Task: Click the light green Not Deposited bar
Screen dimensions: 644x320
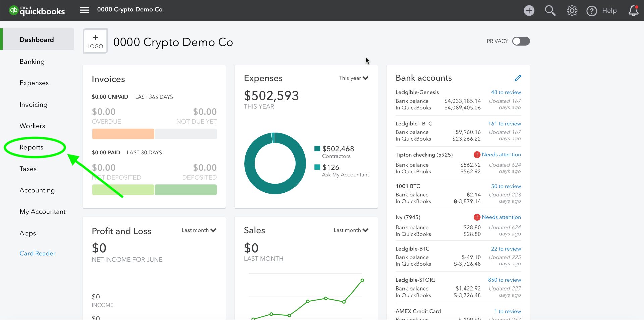Action: pyautogui.click(x=123, y=190)
